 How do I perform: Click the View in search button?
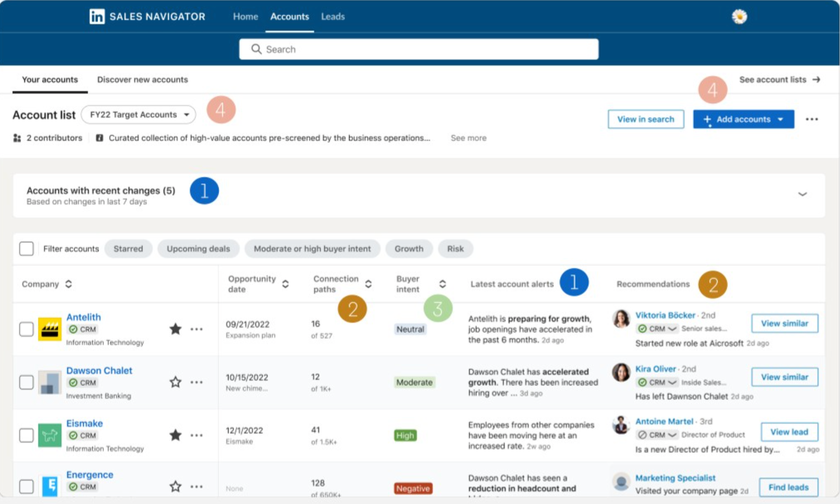[x=646, y=119]
